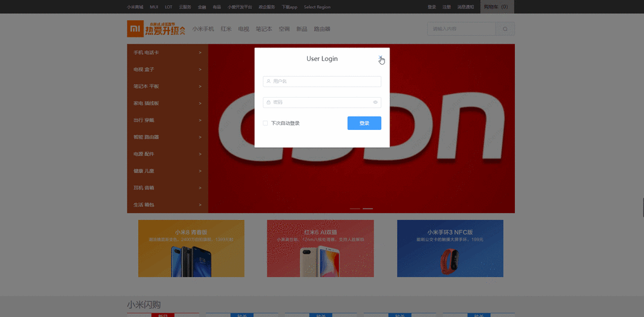The image size is (644, 317).
Task: Click the 手机 电话卡 category text
Action: point(146,53)
